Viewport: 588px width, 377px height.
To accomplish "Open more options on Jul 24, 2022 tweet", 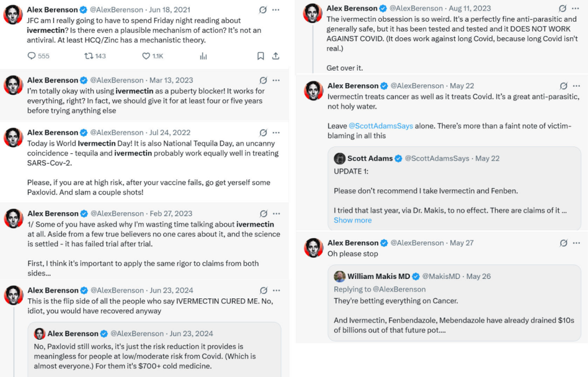I will [x=276, y=133].
